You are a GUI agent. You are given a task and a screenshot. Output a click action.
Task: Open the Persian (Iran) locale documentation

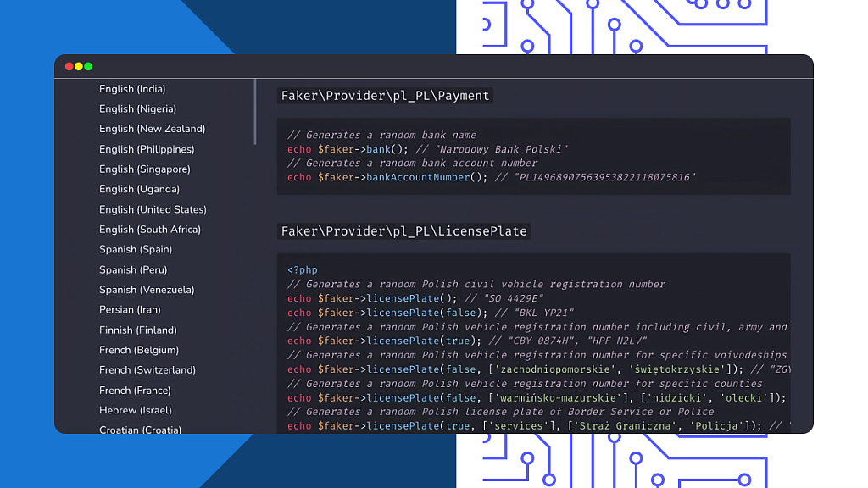(x=128, y=309)
